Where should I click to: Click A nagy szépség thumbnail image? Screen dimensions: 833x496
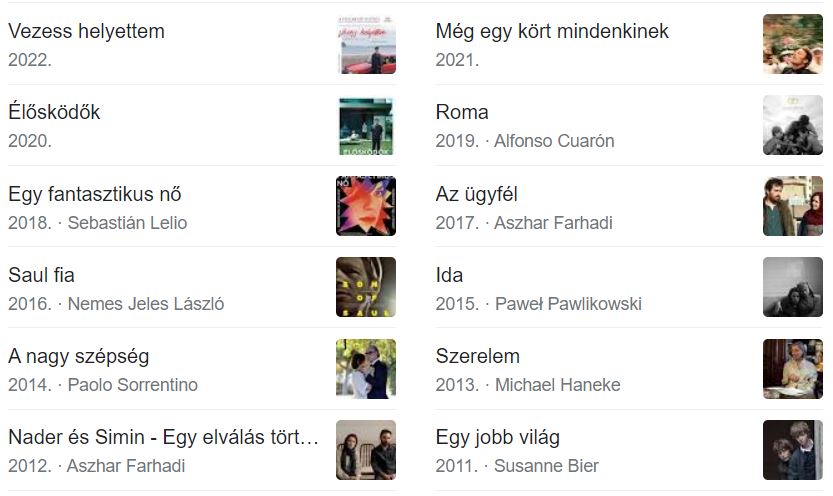tap(366, 368)
